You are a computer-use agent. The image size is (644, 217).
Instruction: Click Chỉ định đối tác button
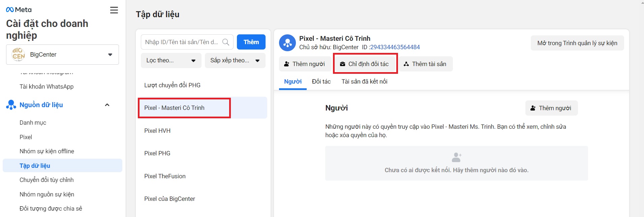(364, 64)
